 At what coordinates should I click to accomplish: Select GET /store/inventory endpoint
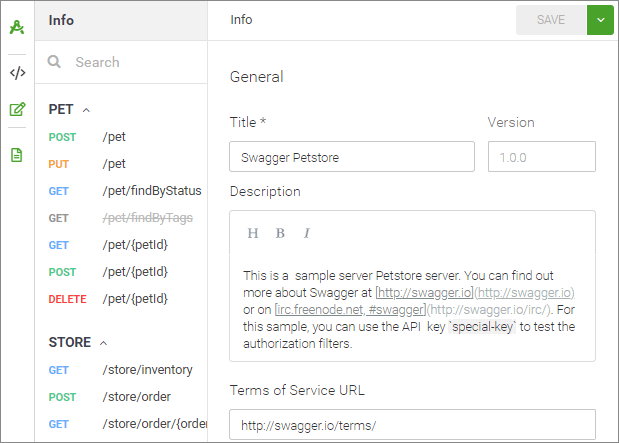point(144,370)
